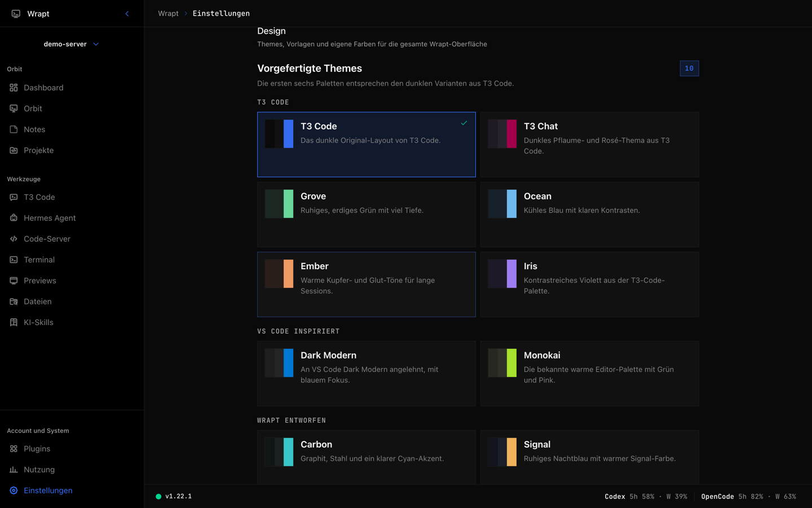Image resolution: width=812 pixels, height=508 pixels.
Task: Choose the Grove theme
Action: tap(367, 214)
